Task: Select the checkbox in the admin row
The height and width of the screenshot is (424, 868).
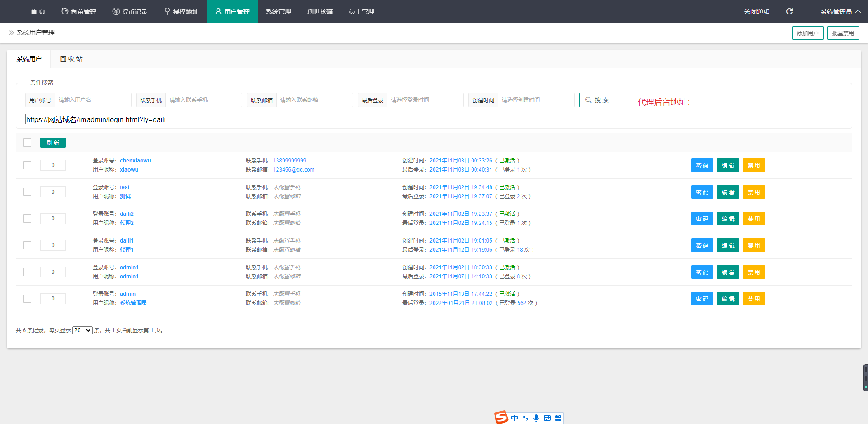Action: coord(27,299)
